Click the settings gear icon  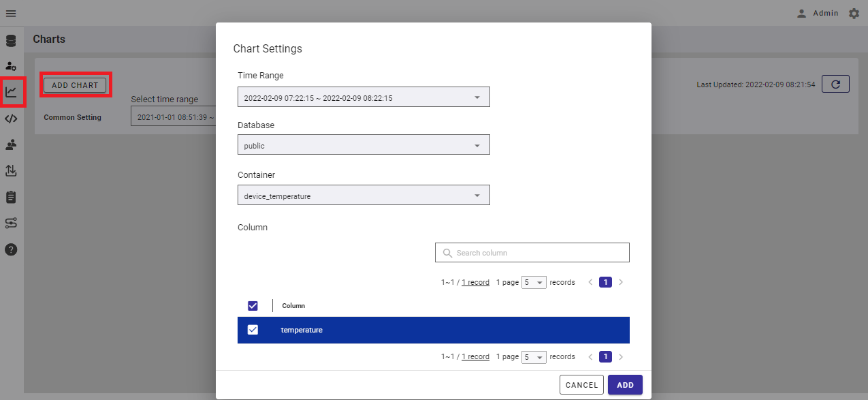coord(854,14)
